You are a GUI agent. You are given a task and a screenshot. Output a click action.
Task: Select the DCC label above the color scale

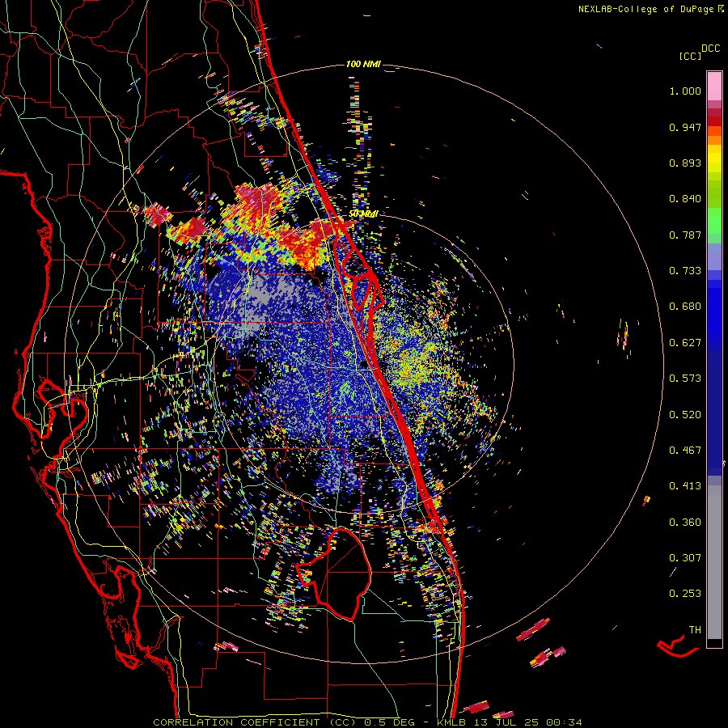(x=711, y=49)
